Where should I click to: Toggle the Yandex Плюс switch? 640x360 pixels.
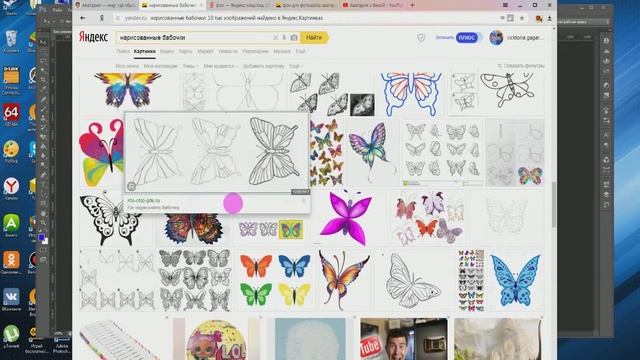click(x=469, y=38)
